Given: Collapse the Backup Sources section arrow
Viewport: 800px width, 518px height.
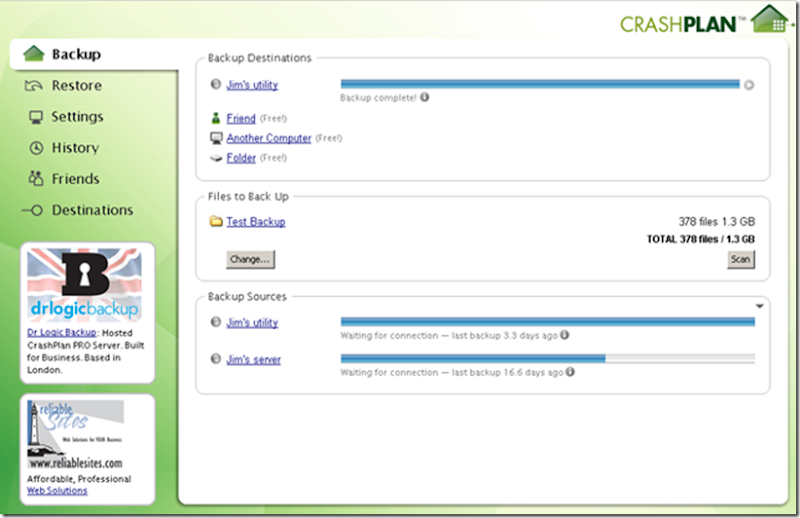Looking at the screenshot, I should pyautogui.click(x=759, y=306).
